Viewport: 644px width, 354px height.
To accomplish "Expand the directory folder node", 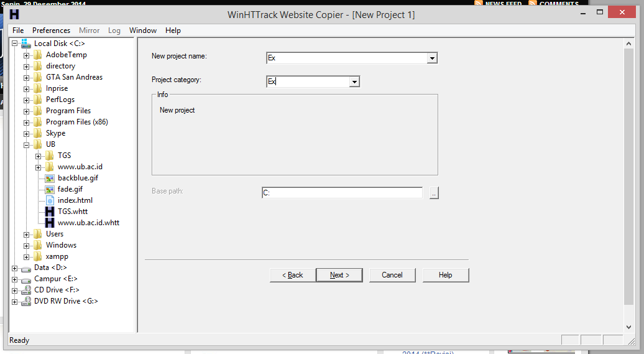I will 26,67.
